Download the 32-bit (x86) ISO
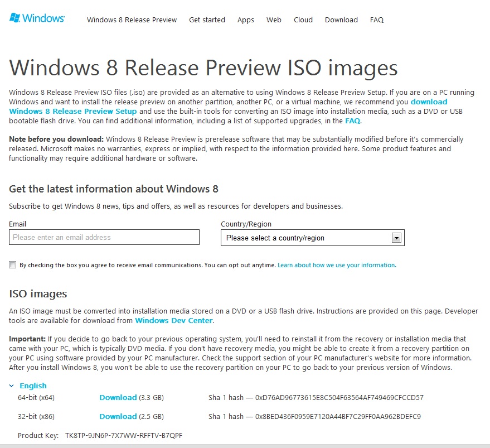490x448 pixels. pos(118,416)
